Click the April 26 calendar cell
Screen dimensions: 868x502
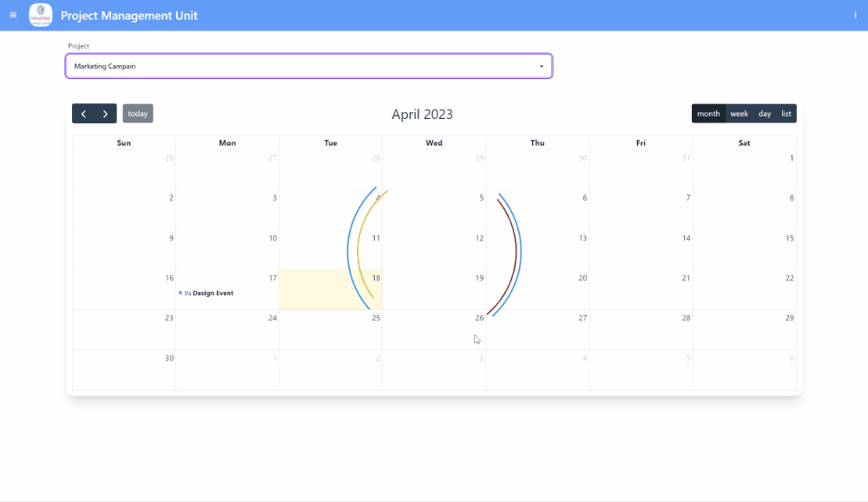click(433, 329)
